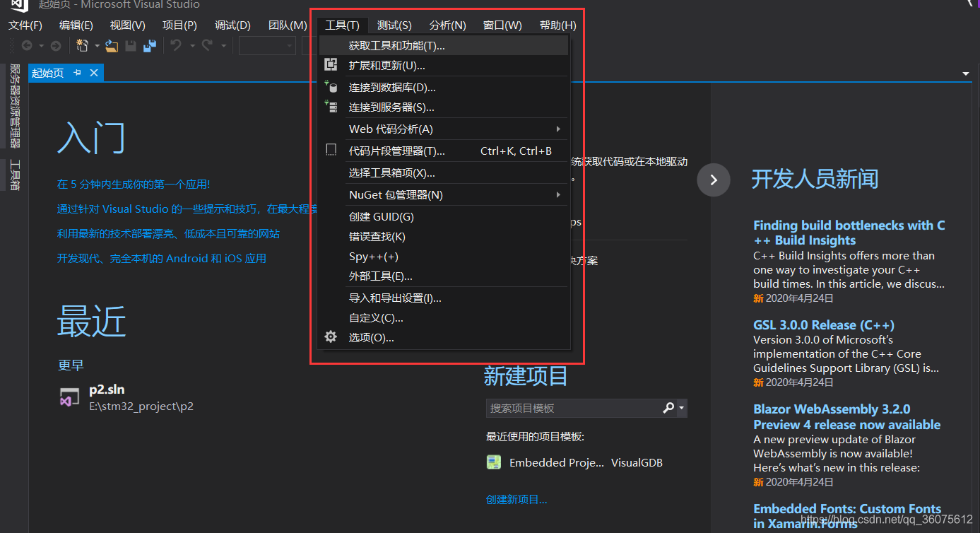Open the 工具箱 side panel tab
The width and height of the screenshot is (980, 533).
[x=14, y=175]
